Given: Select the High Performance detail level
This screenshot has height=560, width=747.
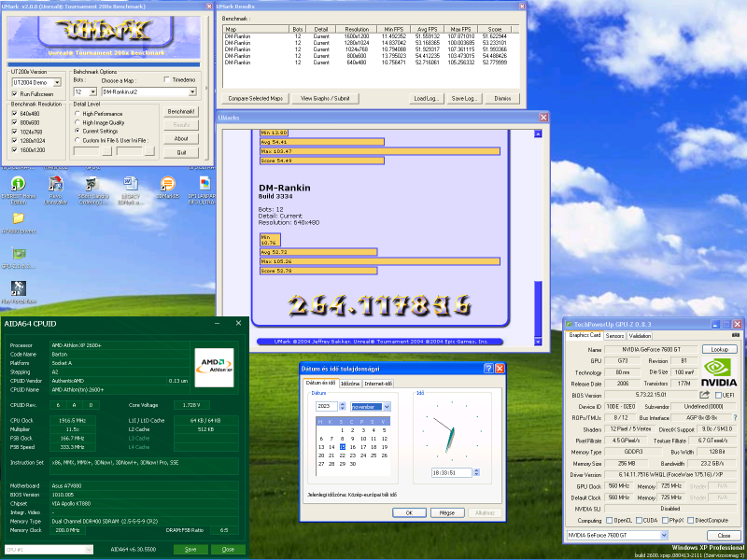Looking at the screenshot, I should 78,114.
